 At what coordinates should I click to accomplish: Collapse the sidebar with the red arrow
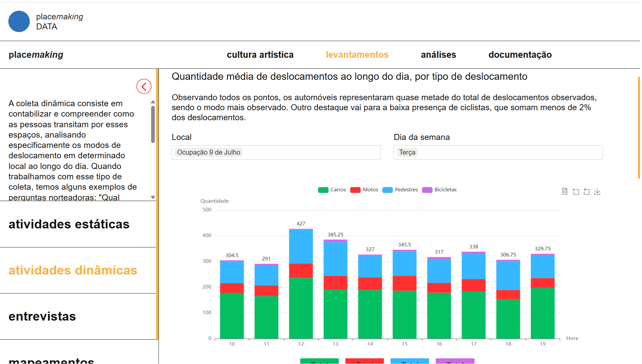[144, 86]
